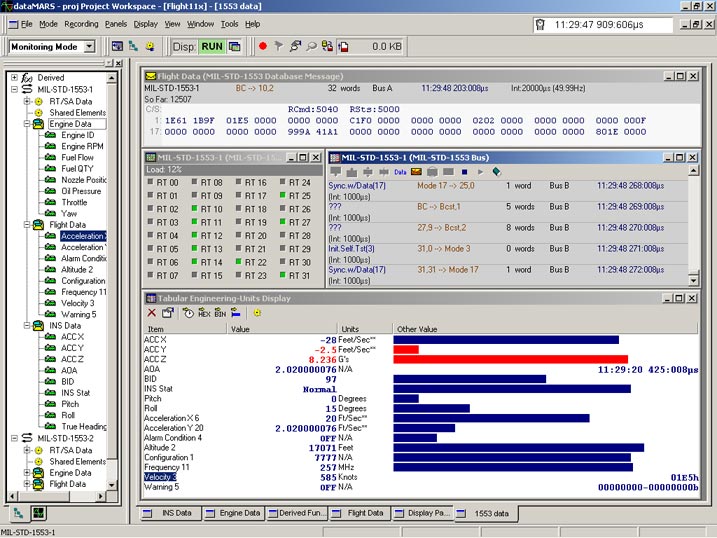Viewport: 717px width, 538px height.
Task: Select True Heading under INS Data
Action: point(84,426)
